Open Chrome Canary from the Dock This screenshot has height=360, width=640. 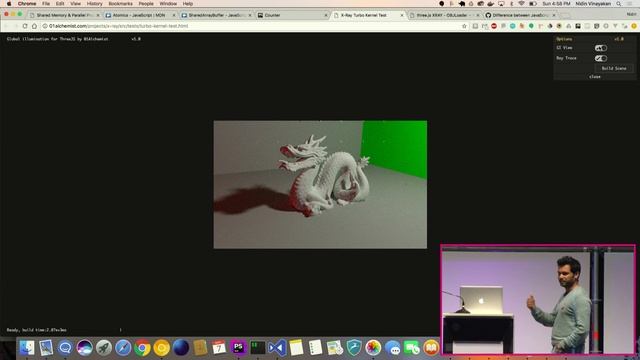[161, 348]
